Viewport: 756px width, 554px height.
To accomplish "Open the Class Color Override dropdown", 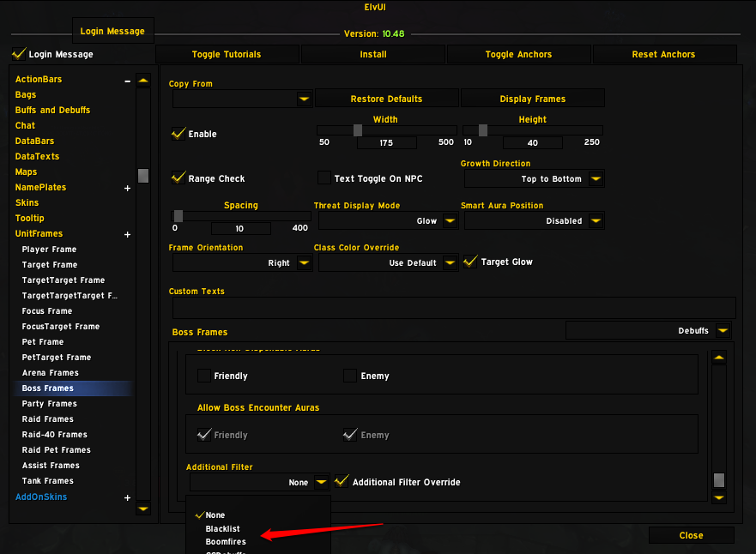I will (x=450, y=263).
